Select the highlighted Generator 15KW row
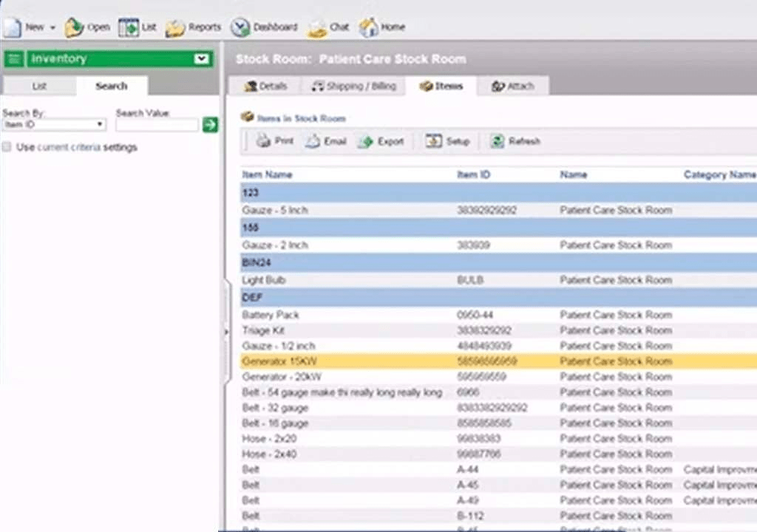Screen dimensions: 757x532 click(x=370, y=361)
